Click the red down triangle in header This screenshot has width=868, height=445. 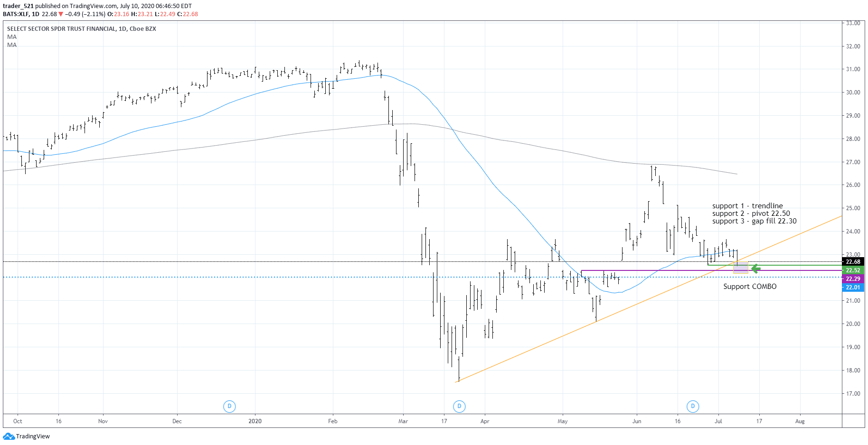pyautogui.click(x=61, y=14)
